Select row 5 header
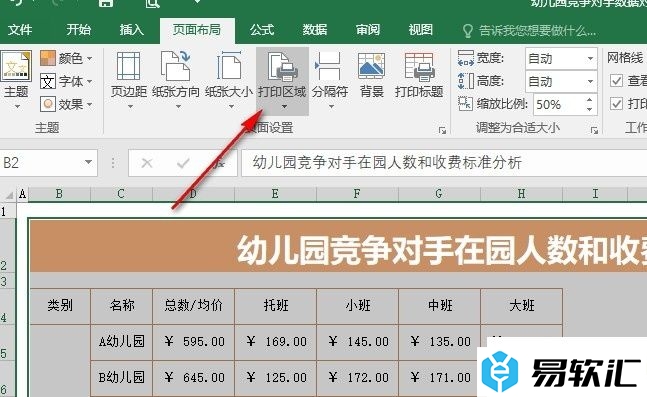 [x=7, y=343]
